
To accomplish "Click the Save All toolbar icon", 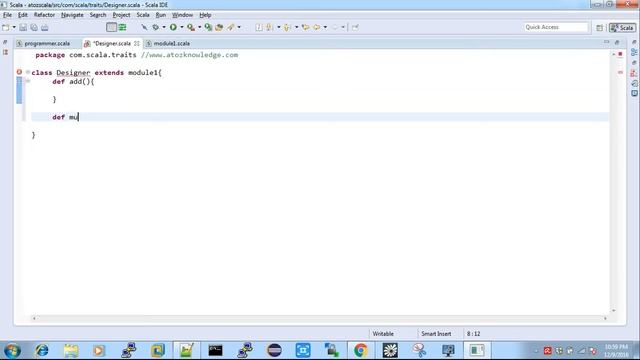I will (x=34, y=27).
